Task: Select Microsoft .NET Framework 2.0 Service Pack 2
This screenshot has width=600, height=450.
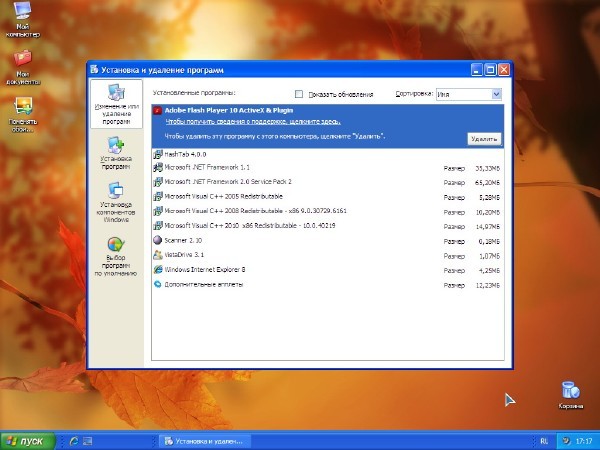Action: (328, 182)
